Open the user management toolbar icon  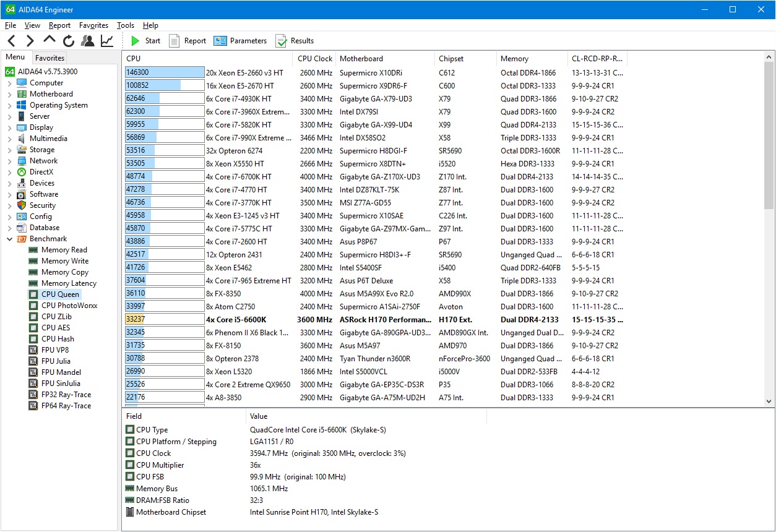(x=88, y=41)
